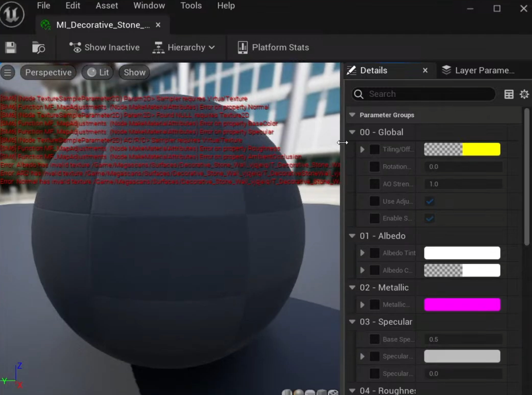
Task: Open the Asset menu
Action: pyautogui.click(x=107, y=6)
